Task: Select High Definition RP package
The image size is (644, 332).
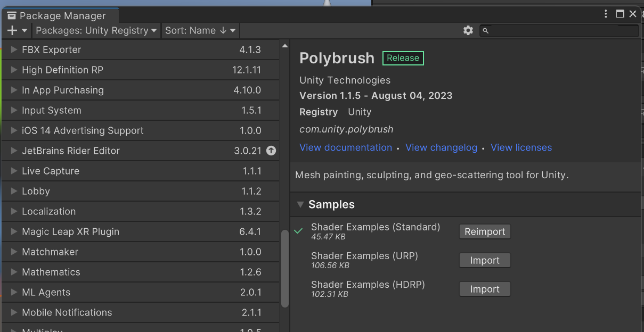Action: coord(141,70)
